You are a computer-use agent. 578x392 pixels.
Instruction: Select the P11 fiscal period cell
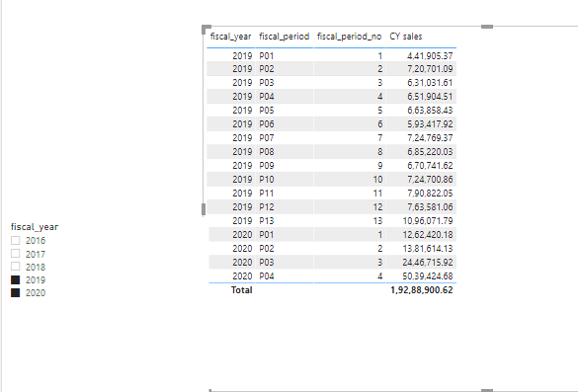(x=267, y=194)
